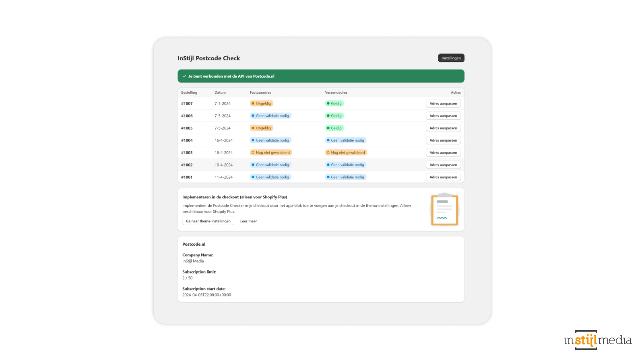Image resolution: width=644 pixels, height=362 pixels.
Task: Click shipping Geen validatie nodig badge for #1004
Action: [x=346, y=140]
